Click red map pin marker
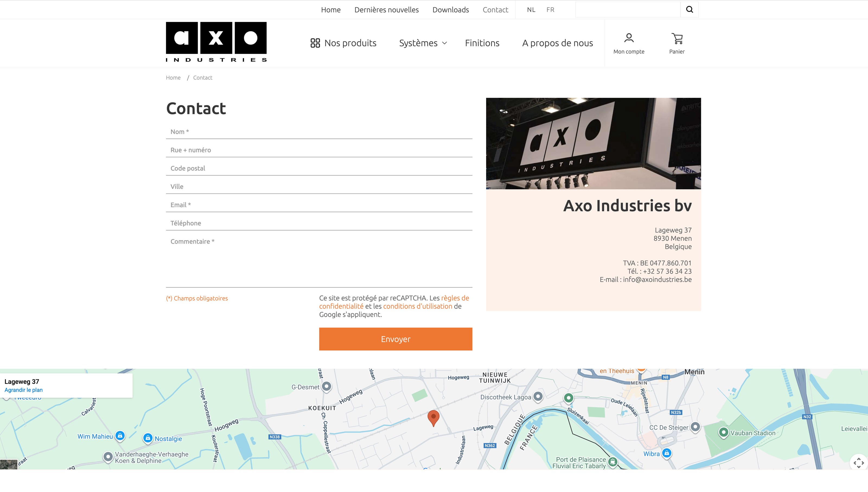Image resolution: width=868 pixels, height=492 pixels. pos(433,417)
